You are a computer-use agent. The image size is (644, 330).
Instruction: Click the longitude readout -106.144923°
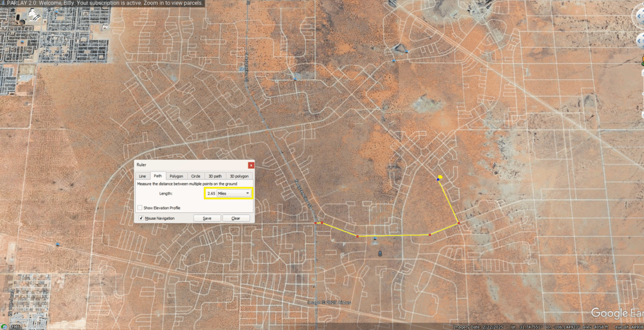pyautogui.click(x=562, y=327)
